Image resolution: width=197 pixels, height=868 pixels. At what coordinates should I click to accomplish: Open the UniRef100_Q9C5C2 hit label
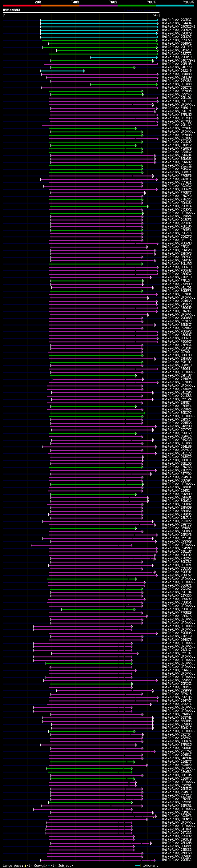click(177, 860)
